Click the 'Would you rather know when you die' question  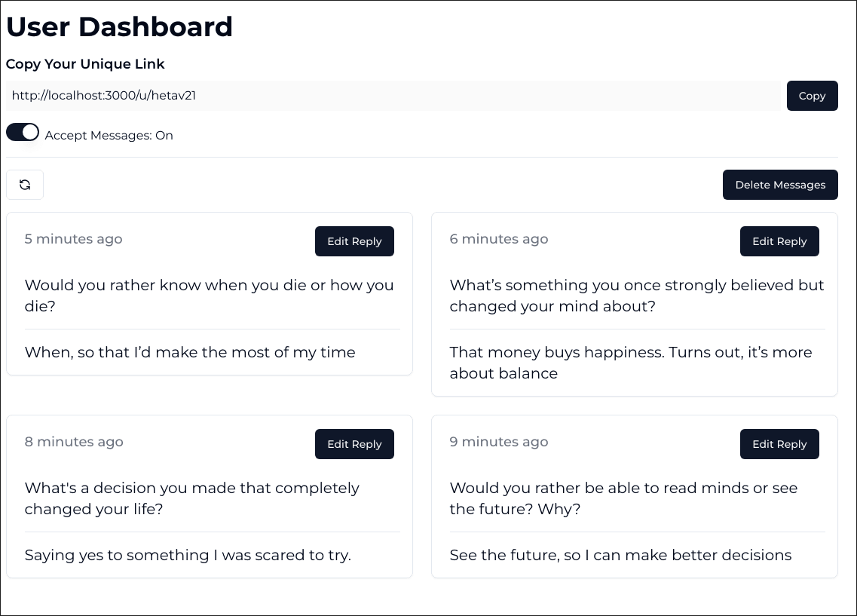(x=209, y=295)
